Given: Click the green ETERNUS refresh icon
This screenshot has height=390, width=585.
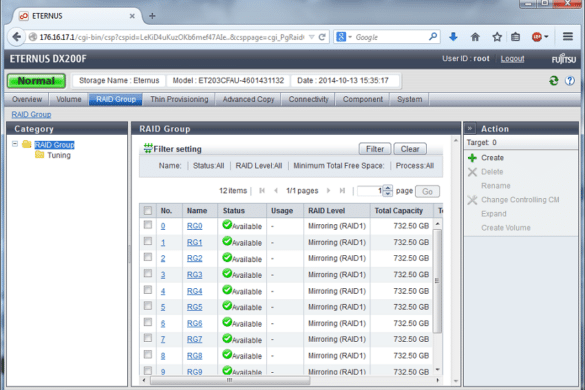Looking at the screenshot, I should pos(554,80).
